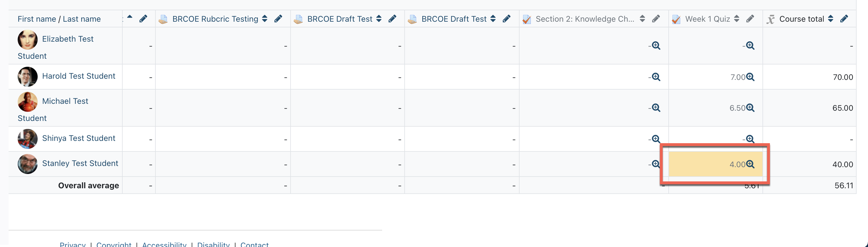Screen dimensions: 868x247
Task: Open grade analysis for Harold's Week 1 Quiz
Action: [x=751, y=77]
